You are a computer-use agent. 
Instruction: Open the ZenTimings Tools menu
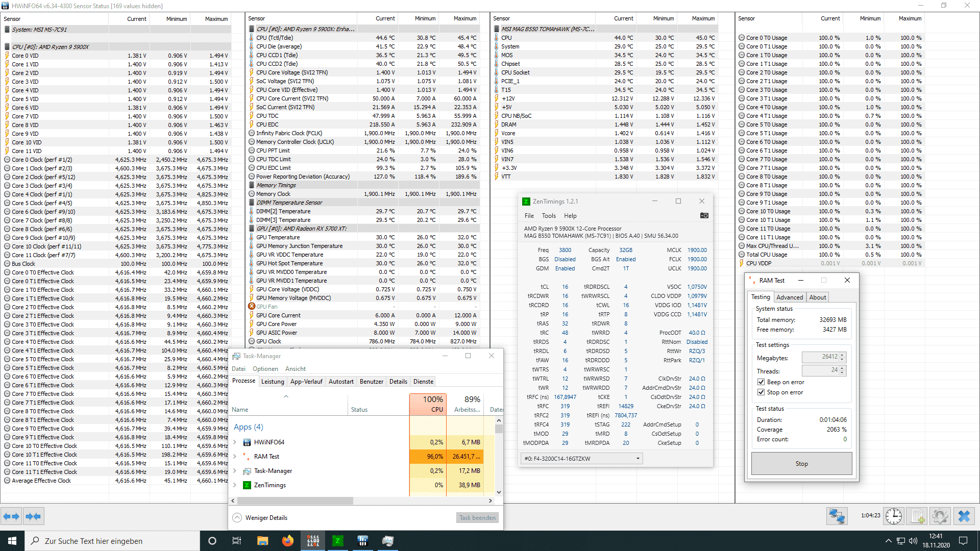[x=549, y=216]
